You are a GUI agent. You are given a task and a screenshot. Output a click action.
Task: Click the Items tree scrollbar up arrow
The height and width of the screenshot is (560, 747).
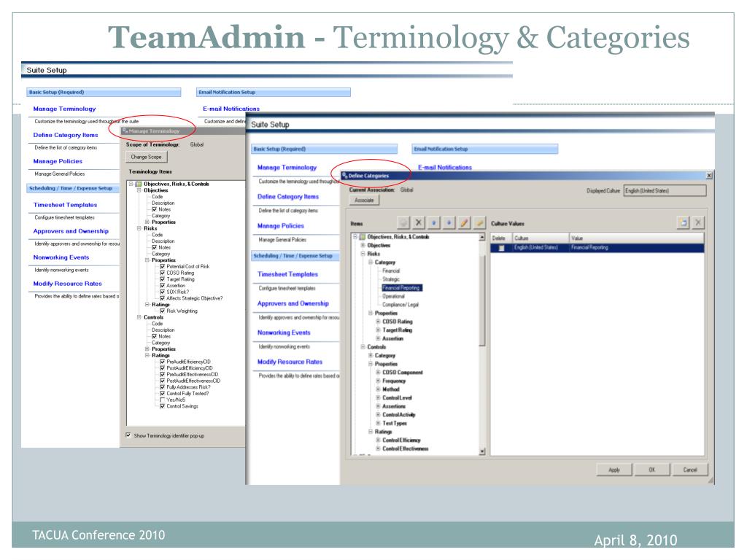point(482,237)
